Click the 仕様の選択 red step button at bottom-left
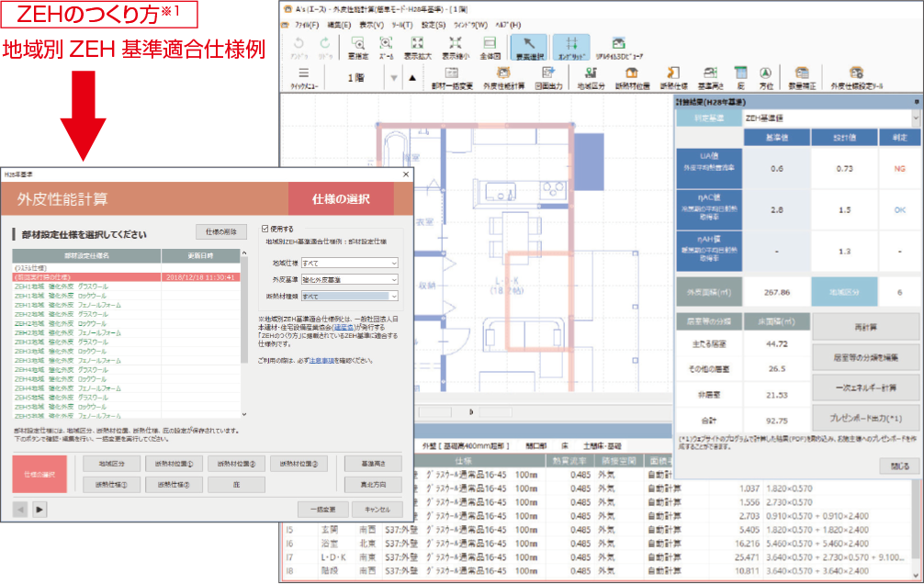This screenshot has width=924, height=584. 39,474
